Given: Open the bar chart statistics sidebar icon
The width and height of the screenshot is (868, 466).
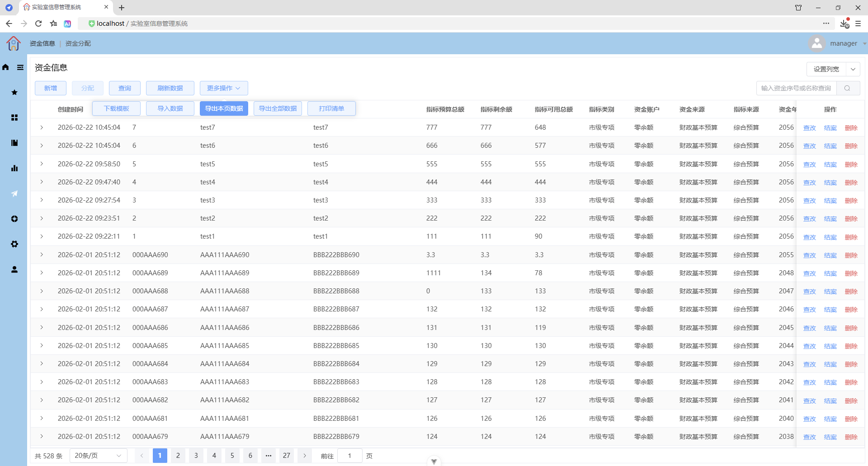Looking at the screenshot, I should click(x=14, y=168).
